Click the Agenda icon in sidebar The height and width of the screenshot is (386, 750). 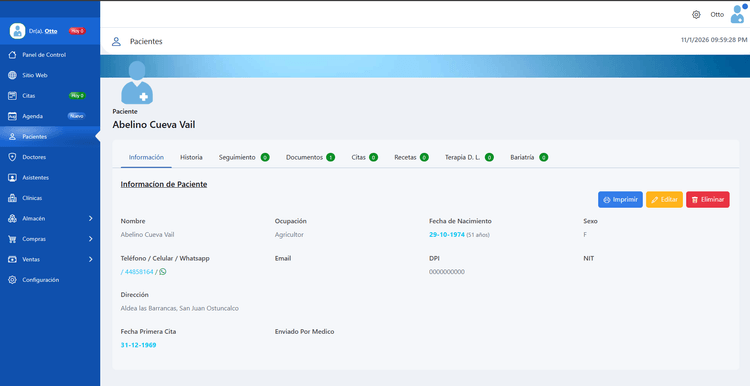click(13, 116)
